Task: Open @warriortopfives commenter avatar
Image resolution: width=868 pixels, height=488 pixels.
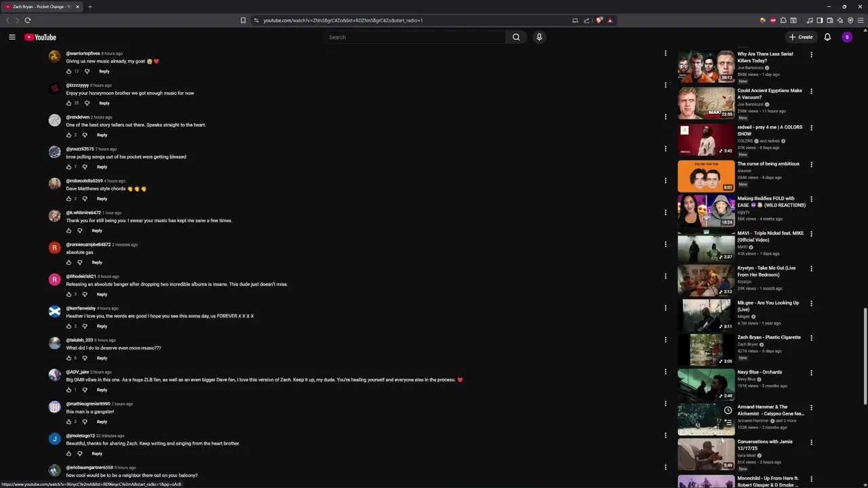Action: point(54,56)
